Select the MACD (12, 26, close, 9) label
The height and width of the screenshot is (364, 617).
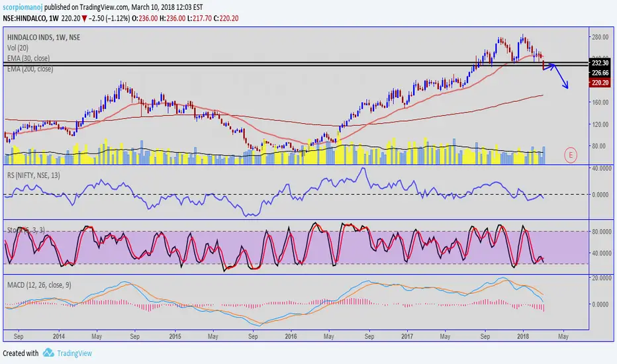[x=39, y=285]
